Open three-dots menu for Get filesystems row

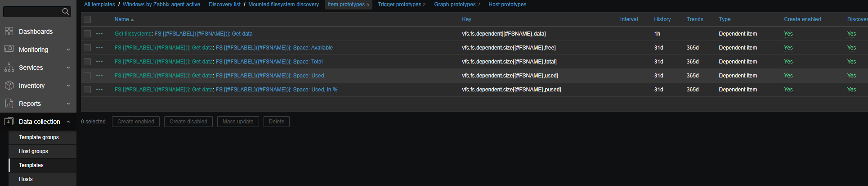[99, 34]
